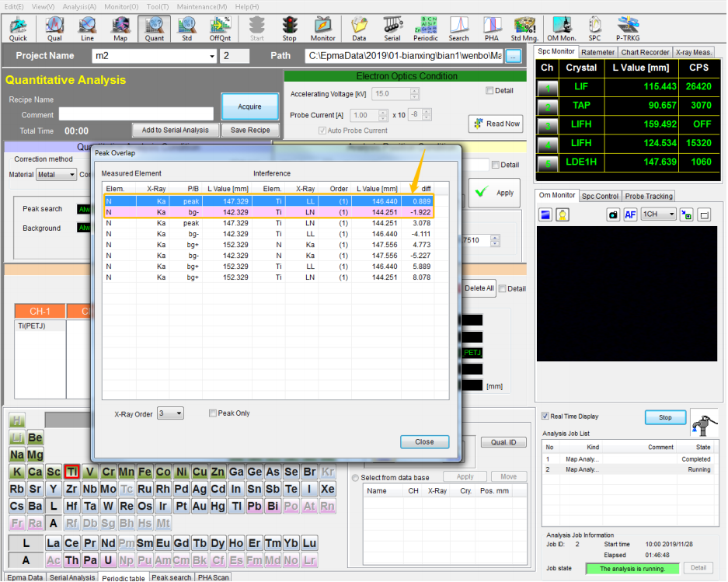
Task: Open the Project Name dropdown
Action: [212, 56]
